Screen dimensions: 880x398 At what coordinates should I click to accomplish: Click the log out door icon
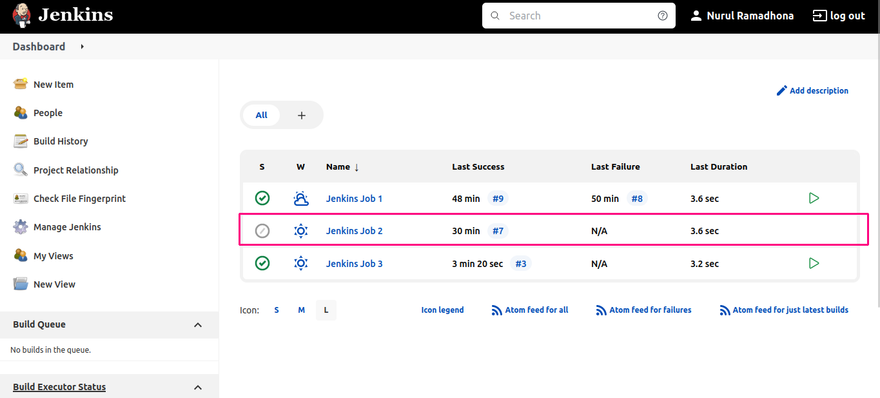(820, 16)
